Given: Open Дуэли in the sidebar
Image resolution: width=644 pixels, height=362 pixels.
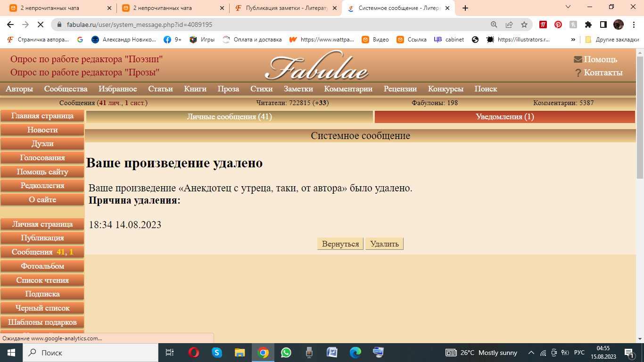Looking at the screenshot, I should [x=42, y=144].
